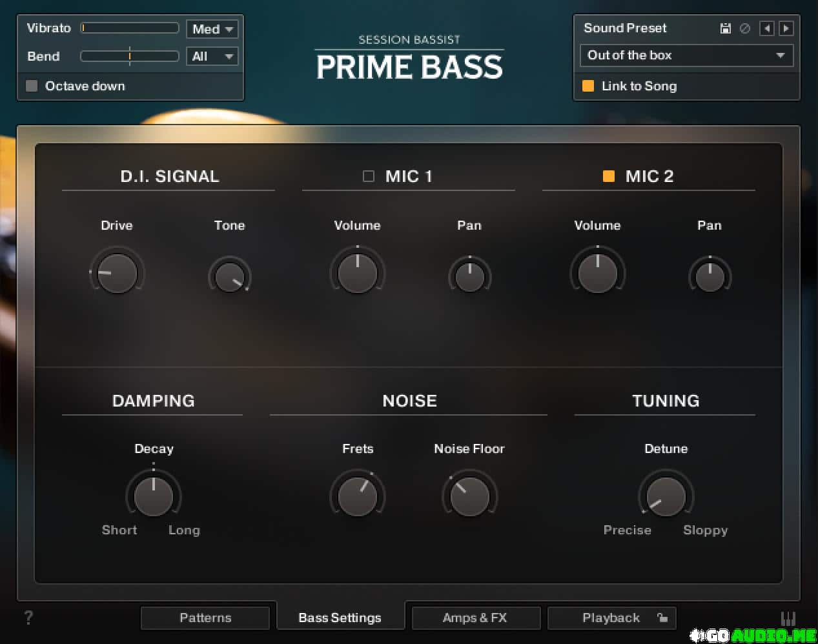Click the Vibrato slider
The height and width of the screenshot is (644, 818).
[x=130, y=28]
